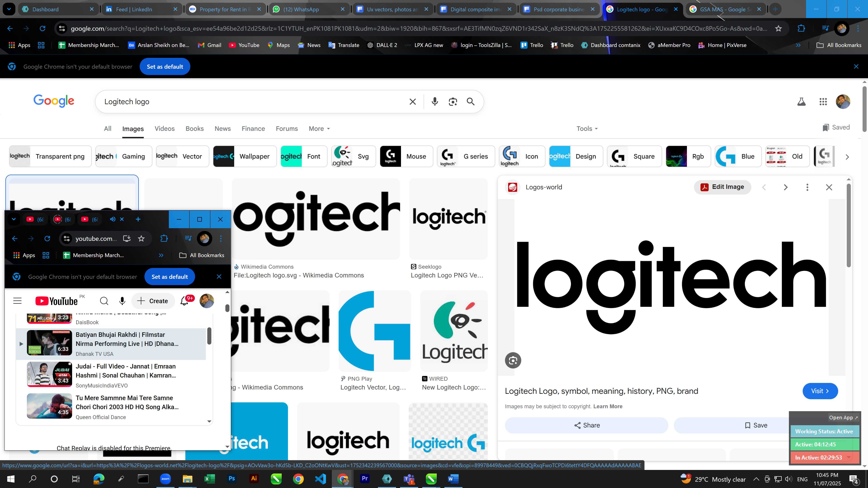Dismiss default browser banner in main window

coord(856,67)
